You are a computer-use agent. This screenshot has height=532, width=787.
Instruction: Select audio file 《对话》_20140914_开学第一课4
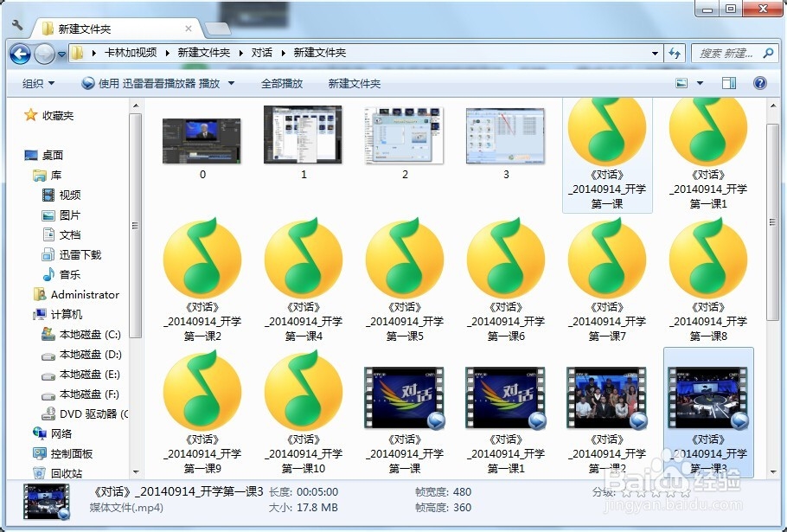point(304,279)
